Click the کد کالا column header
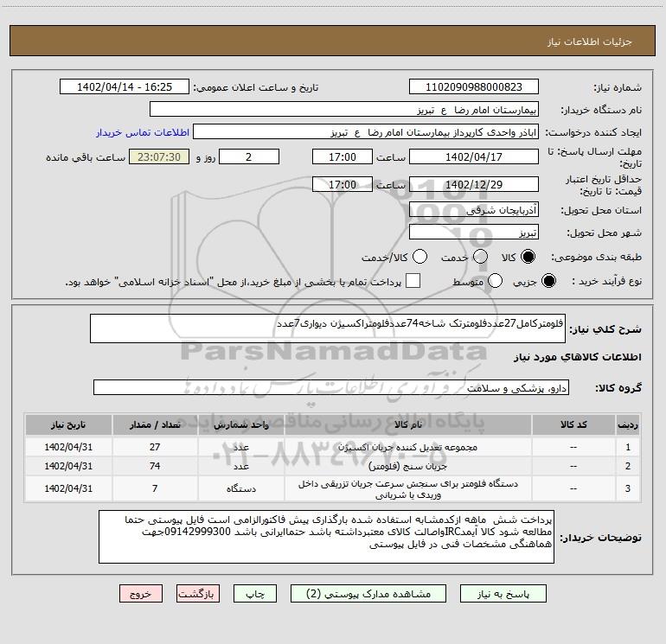 [x=573, y=424]
